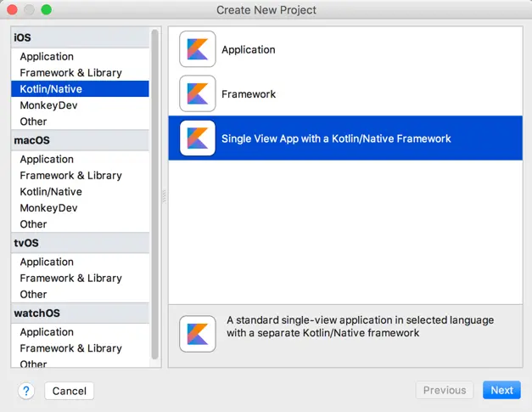Select Kotlin/Native under macOS
532x412 pixels.
click(x=80, y=192)
